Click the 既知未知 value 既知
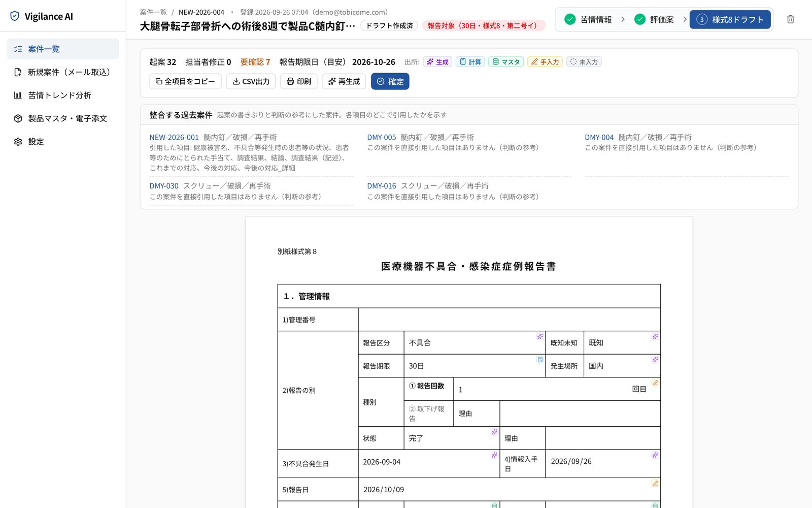This screenshot has height=508, width=812. click(596, 343)
